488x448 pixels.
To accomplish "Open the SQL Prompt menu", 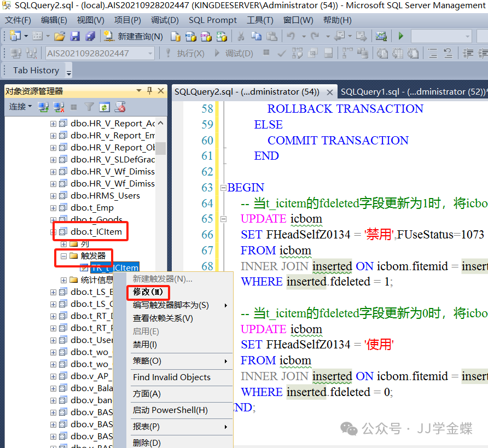I will pyautogui.click(x=213, y=20).
